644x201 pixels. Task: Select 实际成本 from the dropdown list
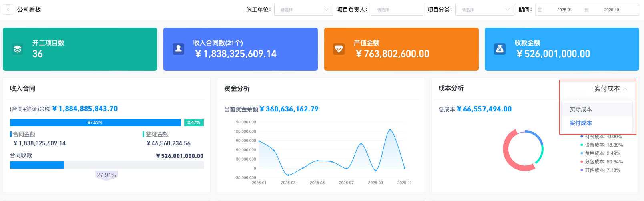click(x=580, y=109)
